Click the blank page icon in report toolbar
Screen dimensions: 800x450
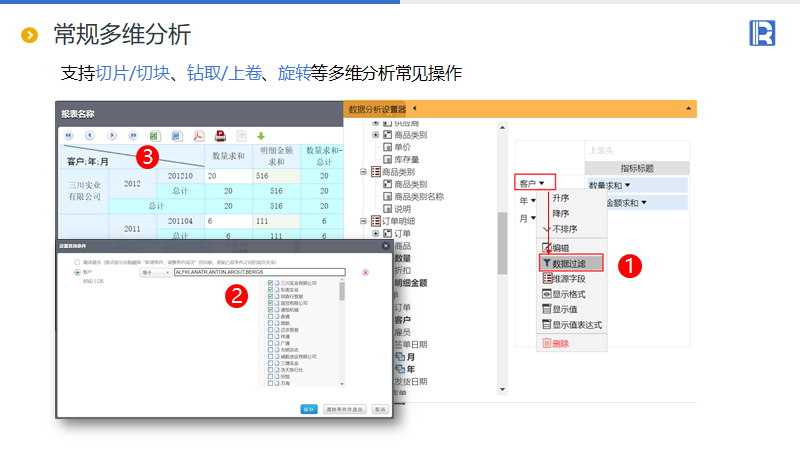click(241, 136)
